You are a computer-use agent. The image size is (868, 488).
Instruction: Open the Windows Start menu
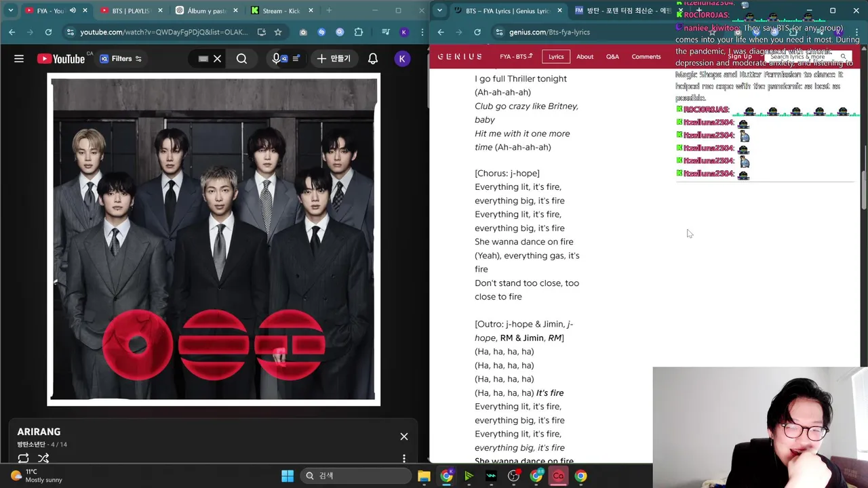(x=288, y=476)
